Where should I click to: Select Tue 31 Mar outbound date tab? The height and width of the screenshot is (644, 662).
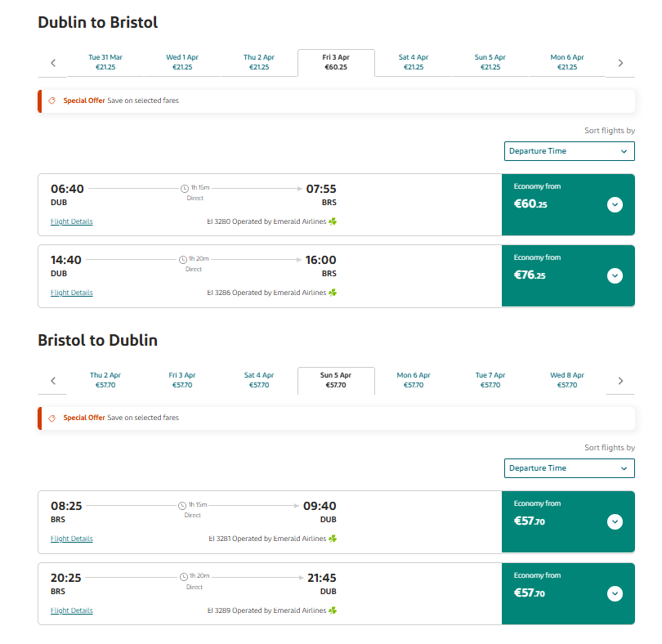point(105,62)
